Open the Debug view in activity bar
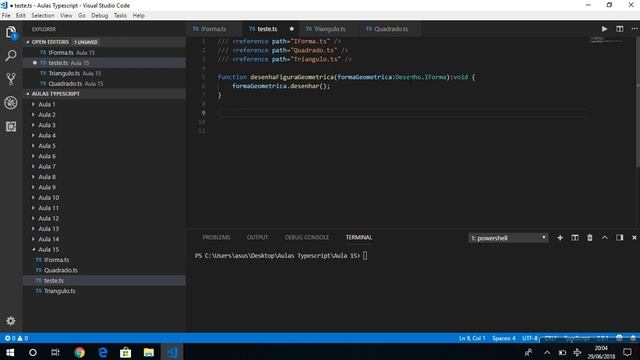640x360 pixels. tap(11, 102)
